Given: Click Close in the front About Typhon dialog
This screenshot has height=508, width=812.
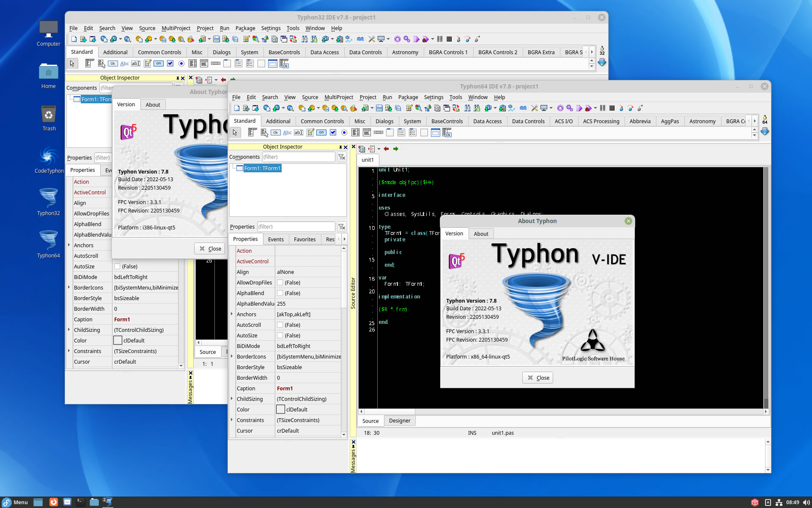Looking at the screenshot, I should click(538, 378).
